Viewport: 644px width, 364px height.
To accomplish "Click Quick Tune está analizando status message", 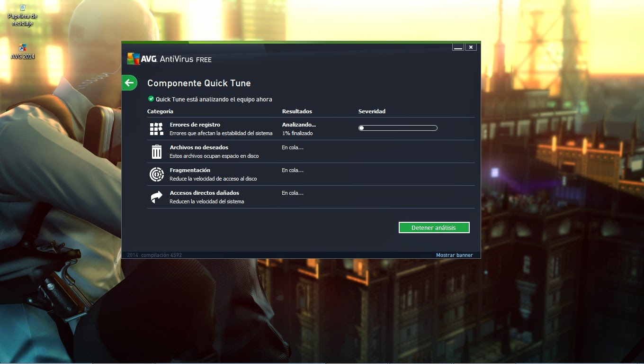I will coord(214,99).
